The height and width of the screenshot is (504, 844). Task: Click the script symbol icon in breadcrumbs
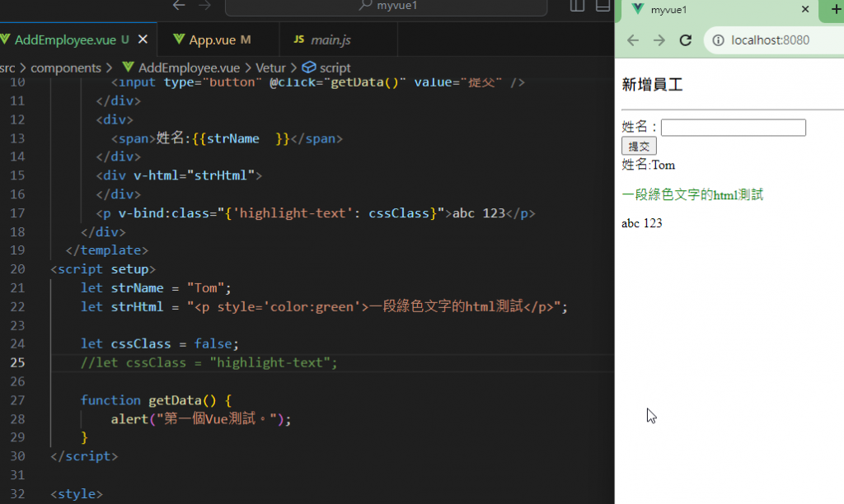pos(309,68)
